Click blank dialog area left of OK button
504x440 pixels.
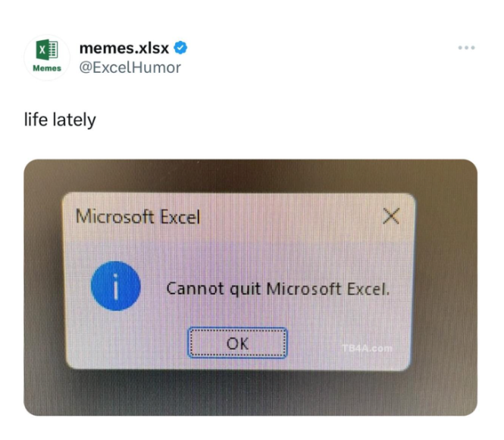point(129,343)
